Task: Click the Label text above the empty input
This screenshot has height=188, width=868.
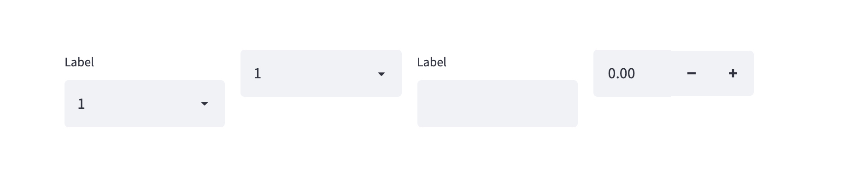Action: [x=432, y=62]
